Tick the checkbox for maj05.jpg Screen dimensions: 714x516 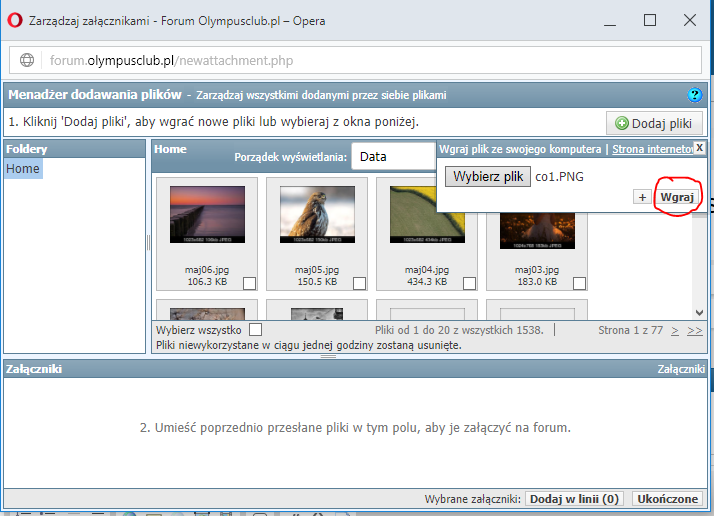(x=359, y=283)
